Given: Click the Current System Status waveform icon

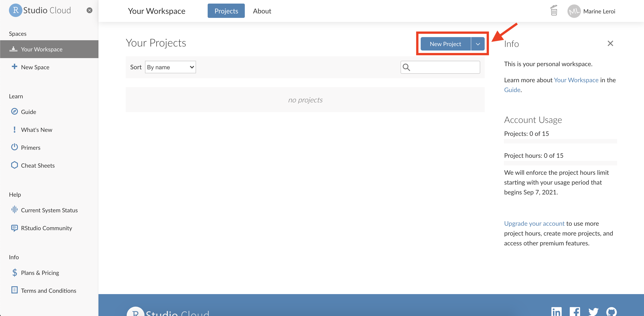Looking at the screenshot, I should point(15,209).
